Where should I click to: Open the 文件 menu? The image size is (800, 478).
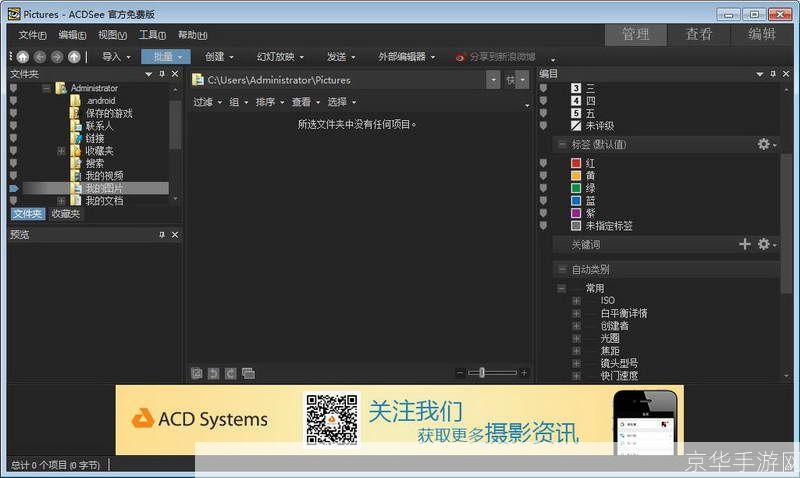pyautogui.click(x=32, y=35)
